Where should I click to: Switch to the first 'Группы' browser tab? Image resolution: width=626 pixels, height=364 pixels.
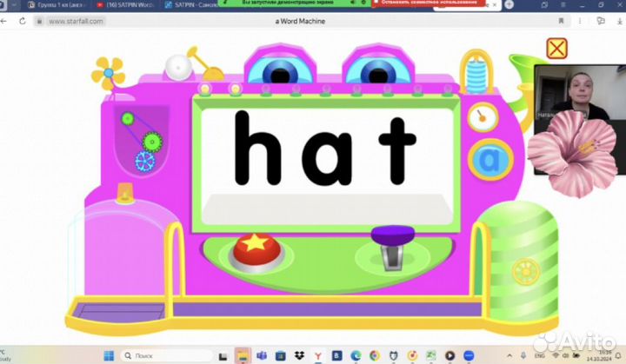coord(57,4)
